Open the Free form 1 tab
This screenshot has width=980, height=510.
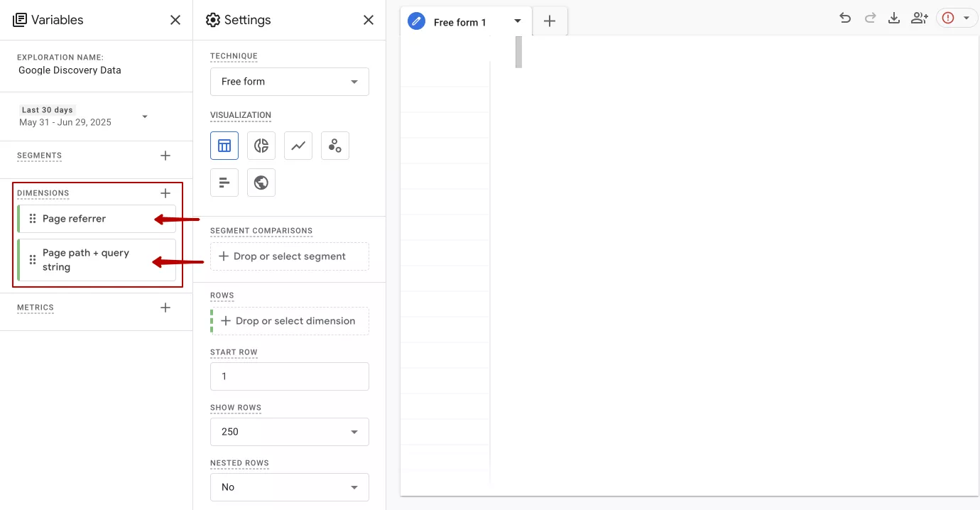[x=459, y=22]
